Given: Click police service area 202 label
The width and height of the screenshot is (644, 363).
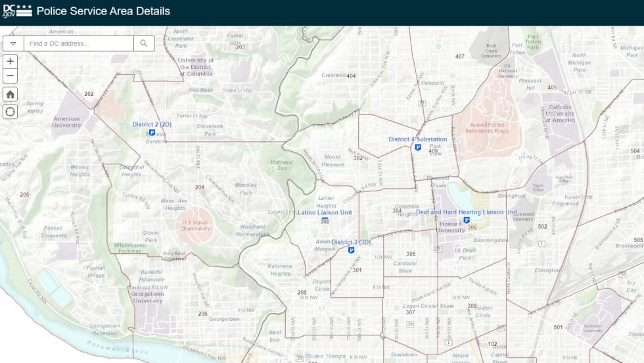Looking at the screenshot, I should tap(89, 94).
